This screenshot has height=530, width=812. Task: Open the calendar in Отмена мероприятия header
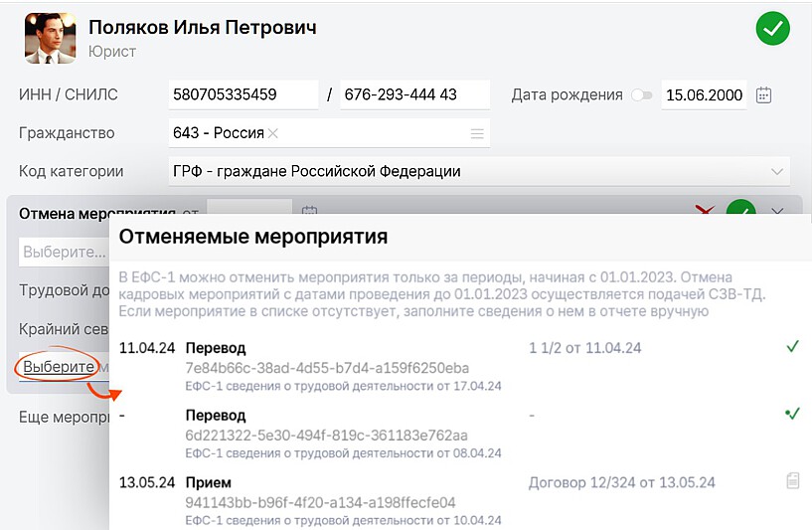coord(309,212)
